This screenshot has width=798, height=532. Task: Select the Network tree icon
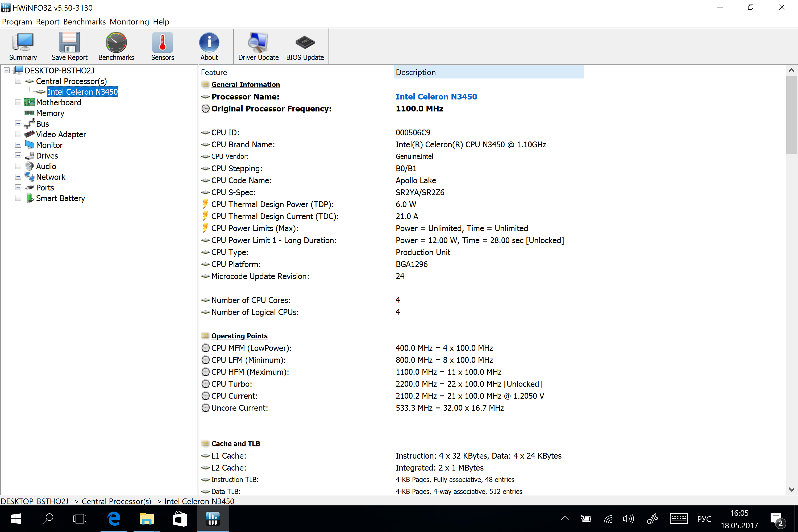[30, 177]
